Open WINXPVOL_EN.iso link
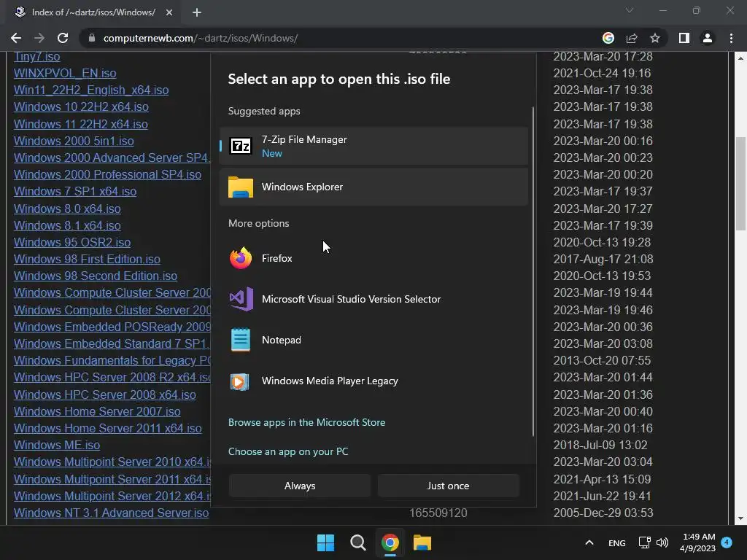The image size is (747, 560). click(x=65, y=74)
